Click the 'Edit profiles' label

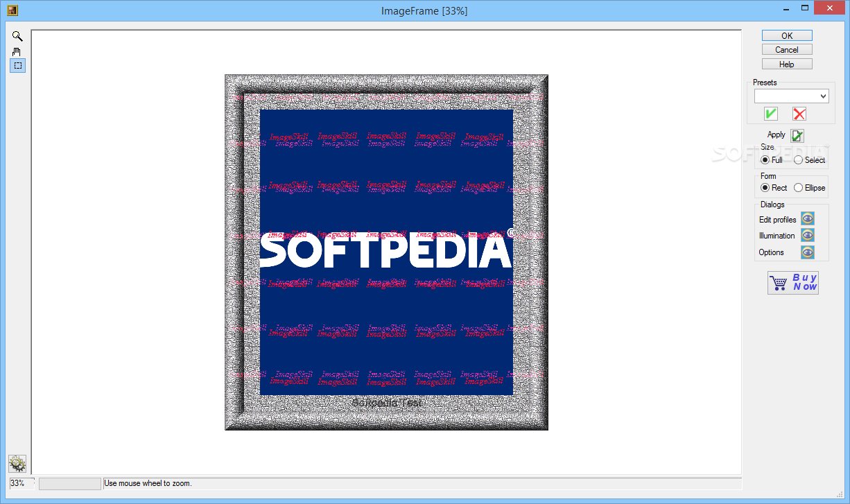[x=778, y=220]
